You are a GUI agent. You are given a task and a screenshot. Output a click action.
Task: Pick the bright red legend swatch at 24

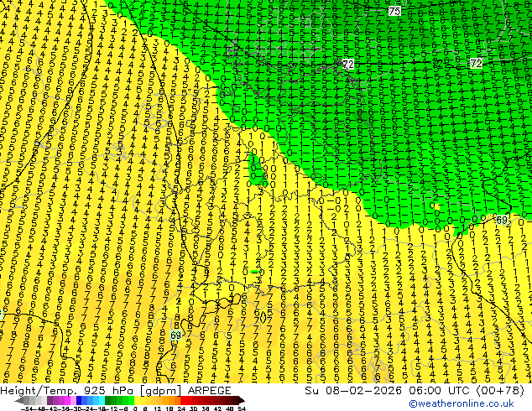click(x=183, y=400)
